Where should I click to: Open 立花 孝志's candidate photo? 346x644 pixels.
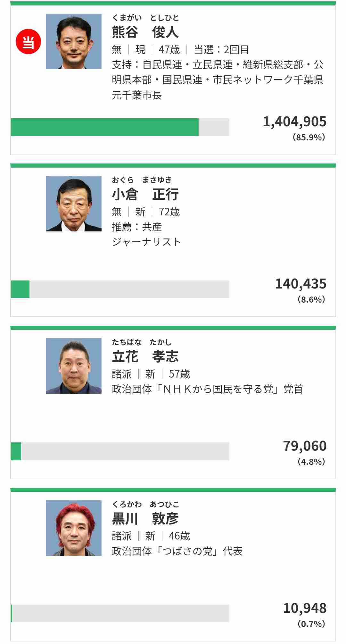pyautogui.click(x=74, y=366)
